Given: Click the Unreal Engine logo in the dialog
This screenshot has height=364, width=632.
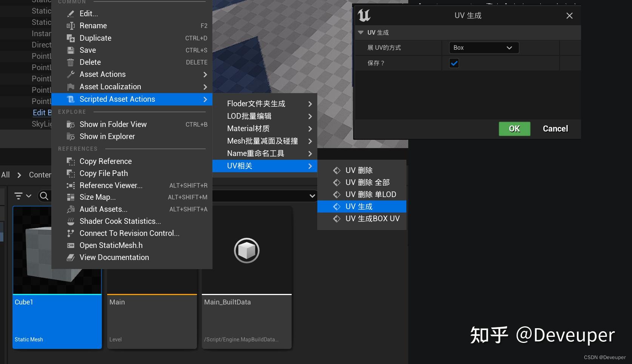Looking at the screenshot, I should pyautogui.click(x=363, y=15).
